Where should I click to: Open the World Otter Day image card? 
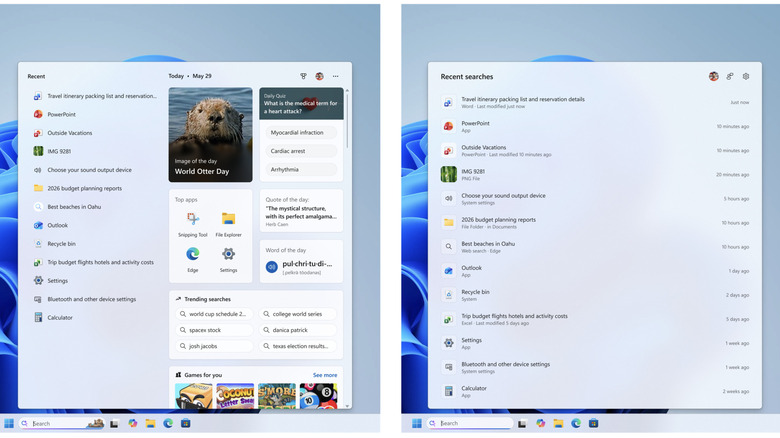click(x=210, y=134)
